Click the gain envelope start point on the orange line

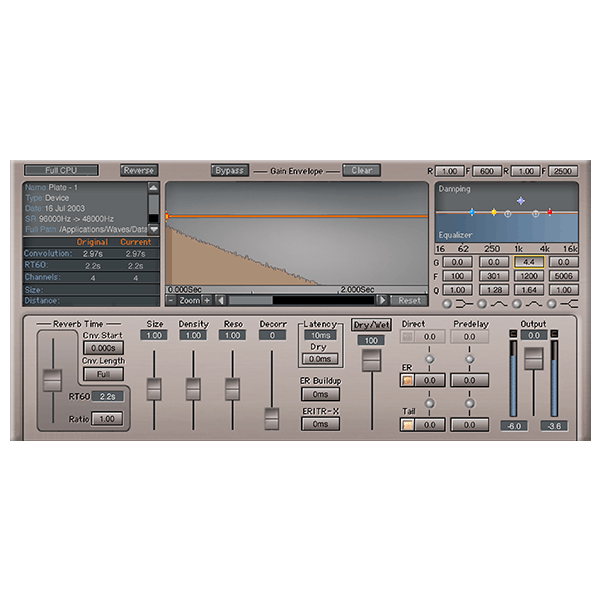[x=167, y=216]
